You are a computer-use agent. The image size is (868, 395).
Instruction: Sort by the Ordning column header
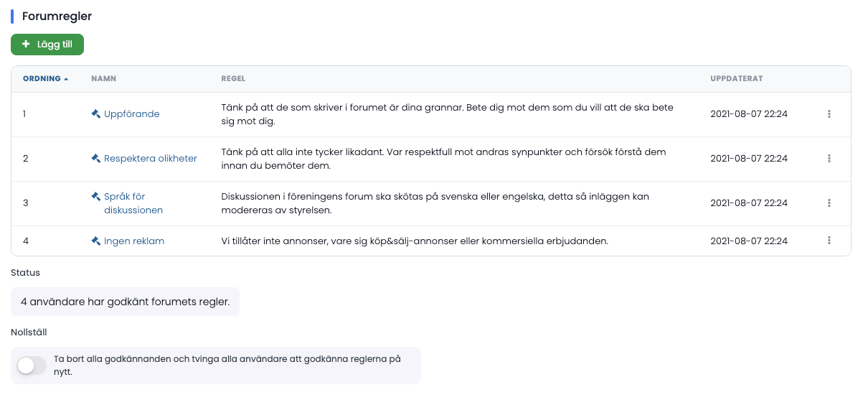42,79
